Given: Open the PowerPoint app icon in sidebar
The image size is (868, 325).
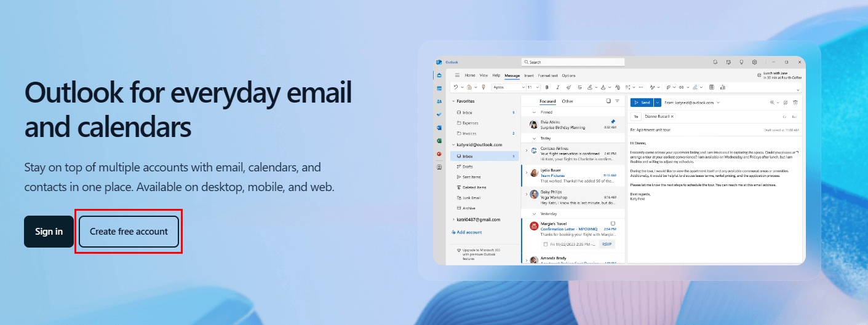Looking at the screenshot, I should coord(439,154).
